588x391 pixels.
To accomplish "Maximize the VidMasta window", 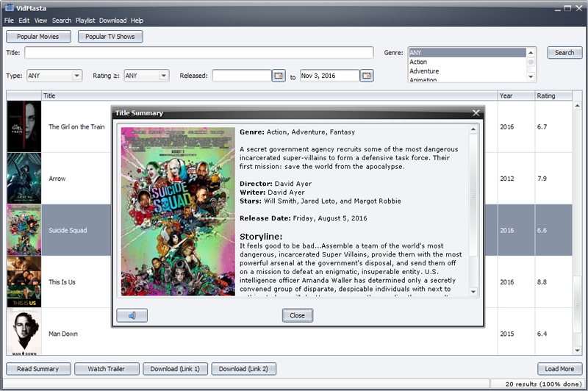I will point(567,8).
